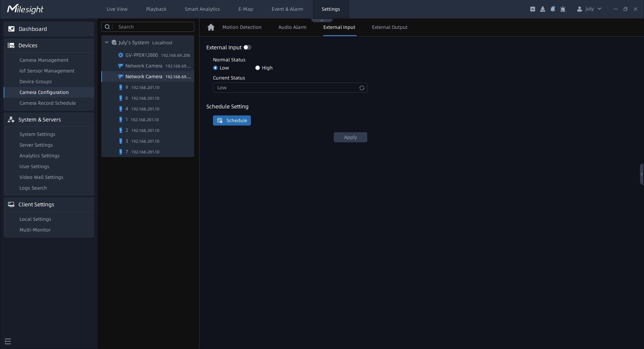Collapse the July's System tree node
Image resolution: width=644 pixels, height=349 pixels.
(107, 43)
